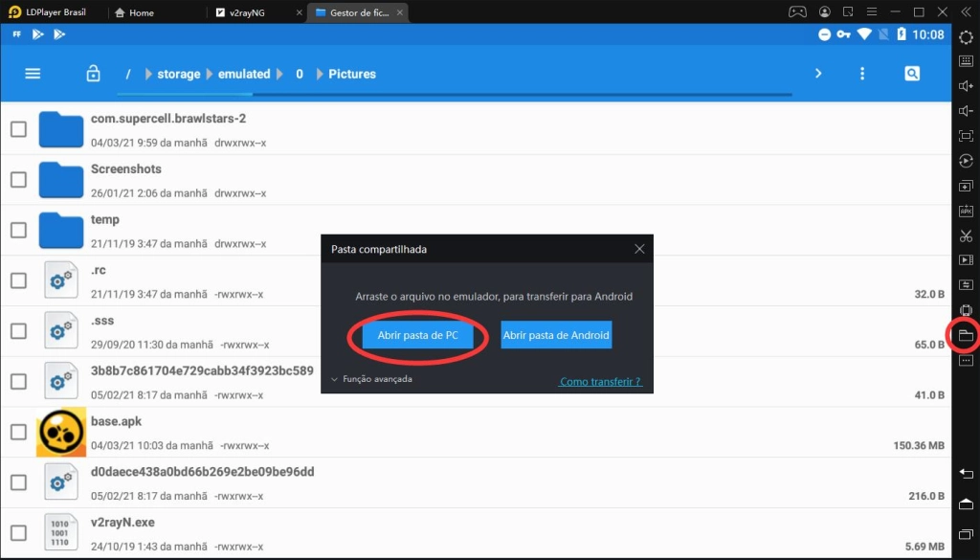This screenshot has height=560, width=980.
Task: Open the LDPlayer settings gear icon
Action: coord(965,36)
